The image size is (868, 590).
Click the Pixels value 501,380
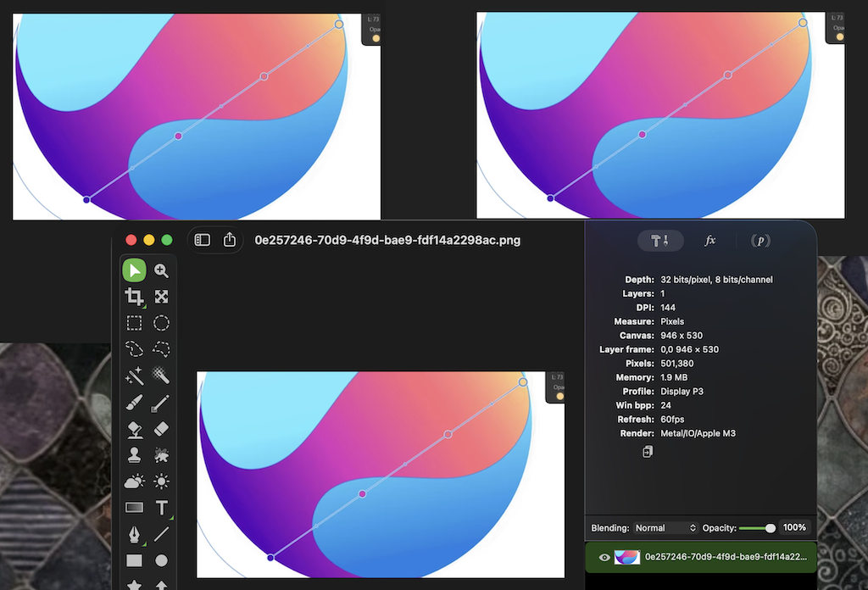(x=677, y=364)
